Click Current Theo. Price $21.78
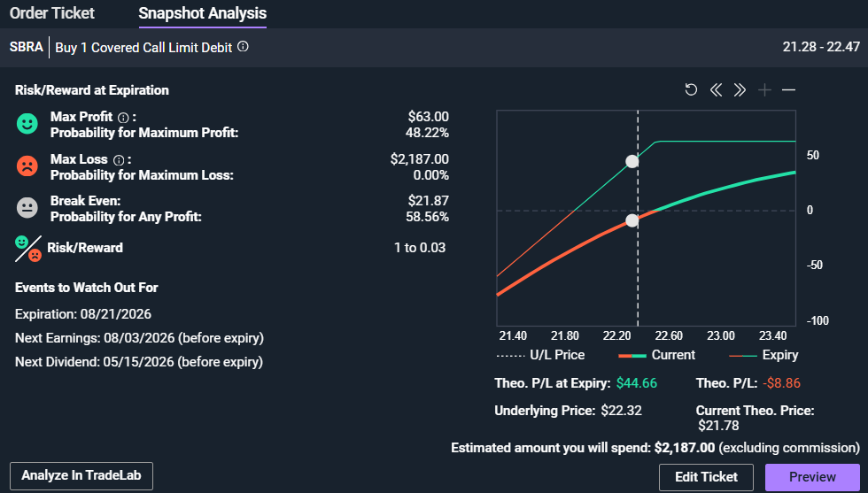 tap(718, 426)
